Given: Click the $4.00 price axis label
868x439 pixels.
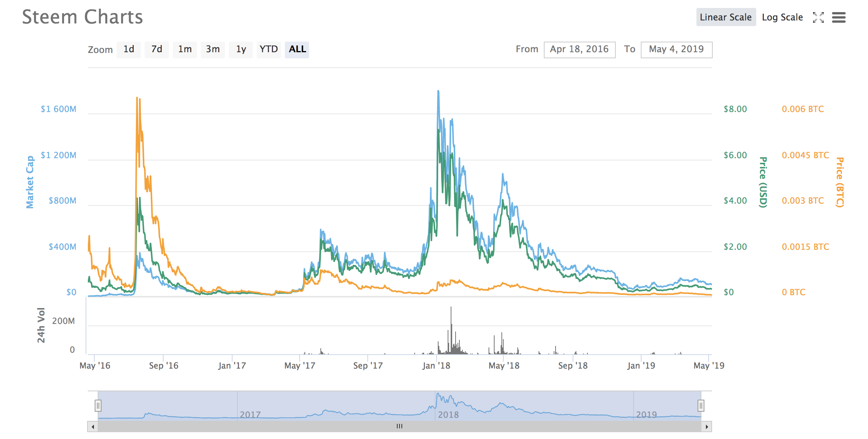Looking at the screenshot, I should pyautogui.click(x=735, y=201).
